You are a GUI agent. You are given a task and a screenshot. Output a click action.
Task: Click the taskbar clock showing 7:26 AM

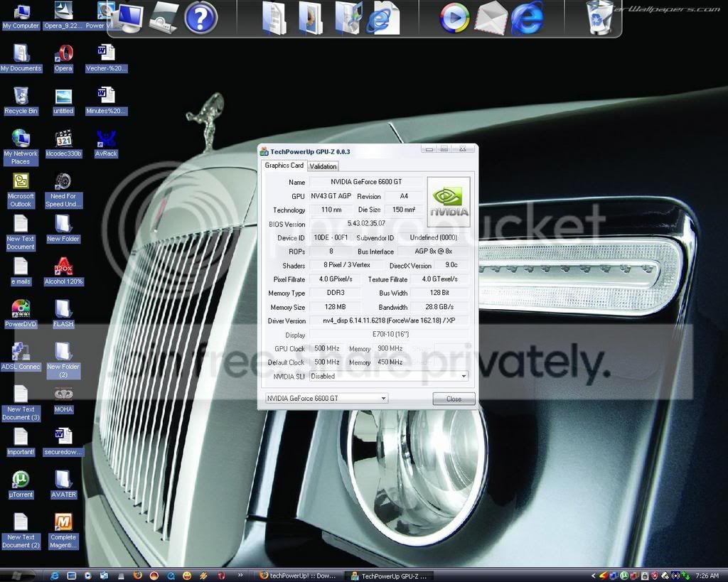[707, 576]
